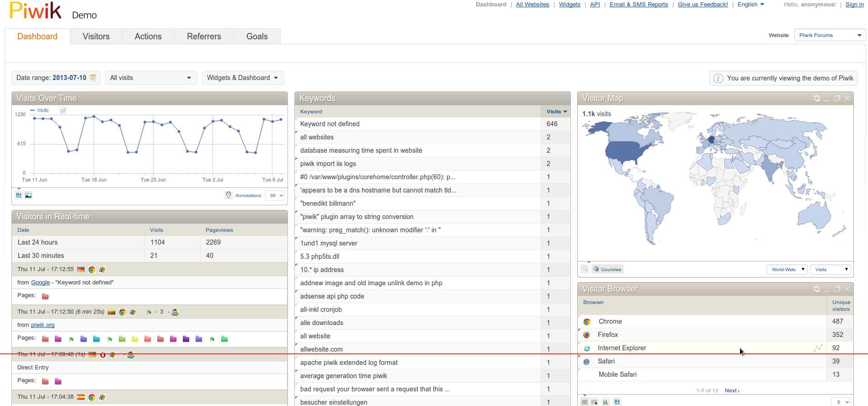Click the Annotations pin icon
This screenshot has width=868, height=406.
coord(229,195)
